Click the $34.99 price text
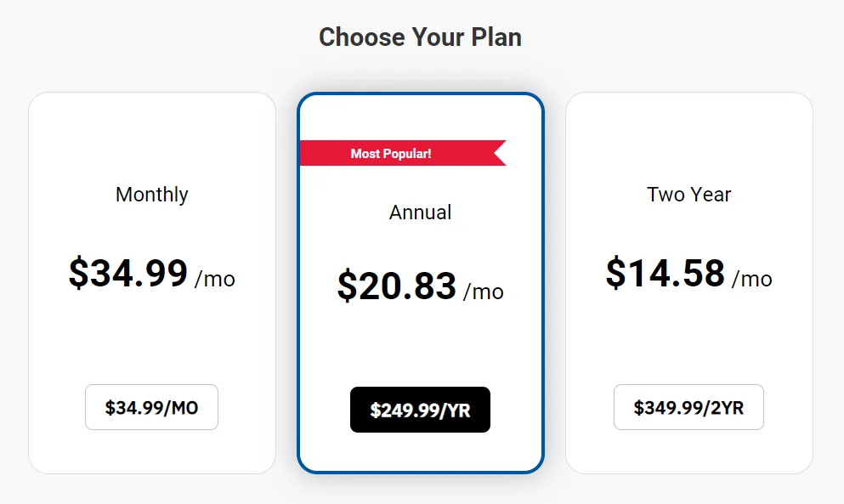The image size is (844, 504). 128,274
